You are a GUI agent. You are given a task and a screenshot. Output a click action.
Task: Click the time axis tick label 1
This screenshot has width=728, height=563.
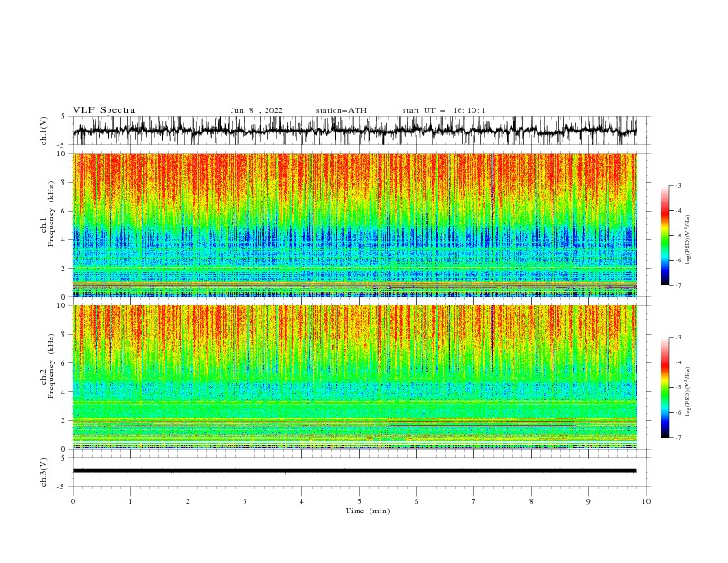click(130, 501)
